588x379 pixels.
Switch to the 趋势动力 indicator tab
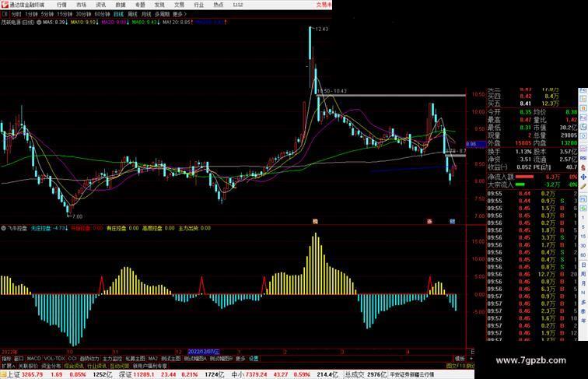pyautogui.click(x=89, y=359)
